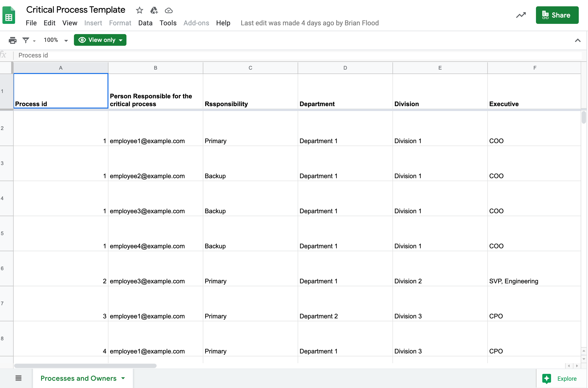Star the Critical Process Template document

(x=139, y=10)
